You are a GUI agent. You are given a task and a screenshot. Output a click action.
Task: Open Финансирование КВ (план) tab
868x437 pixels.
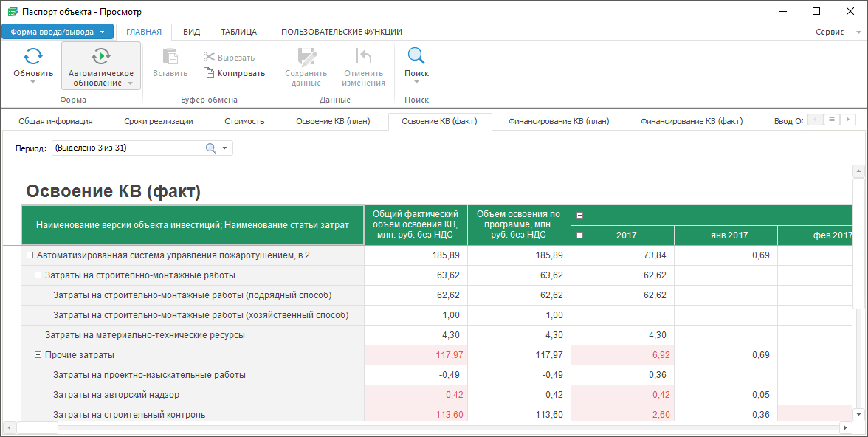tap(559, 121)
